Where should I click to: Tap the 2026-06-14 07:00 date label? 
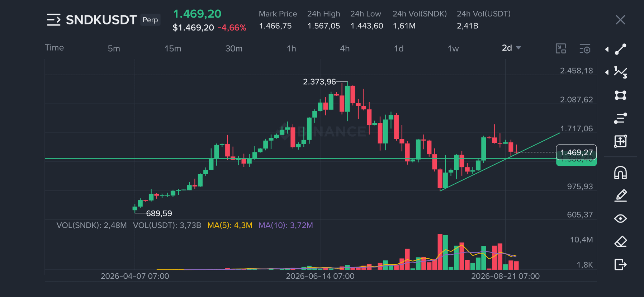(320, 276)
